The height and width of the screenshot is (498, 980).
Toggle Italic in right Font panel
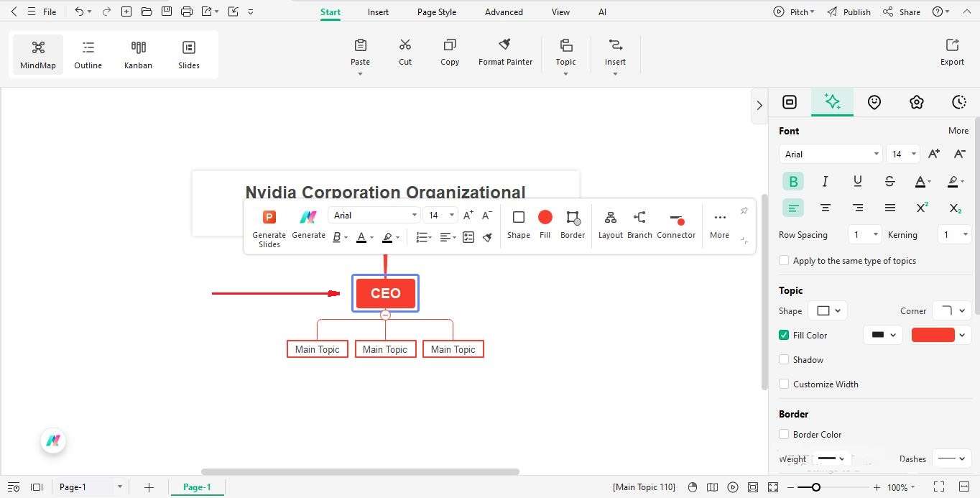pyautogui.click(x=825, y=181)
